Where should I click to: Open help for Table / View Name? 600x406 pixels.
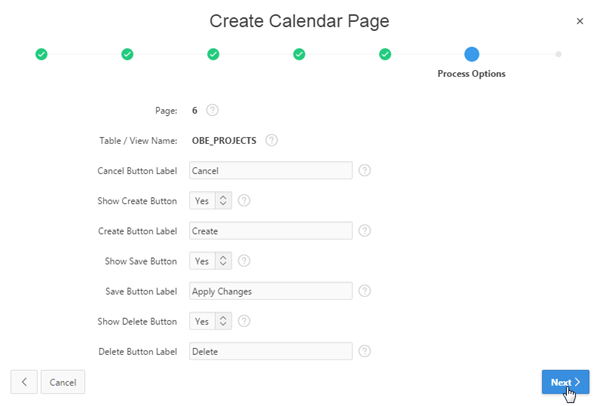pos(272,140)
